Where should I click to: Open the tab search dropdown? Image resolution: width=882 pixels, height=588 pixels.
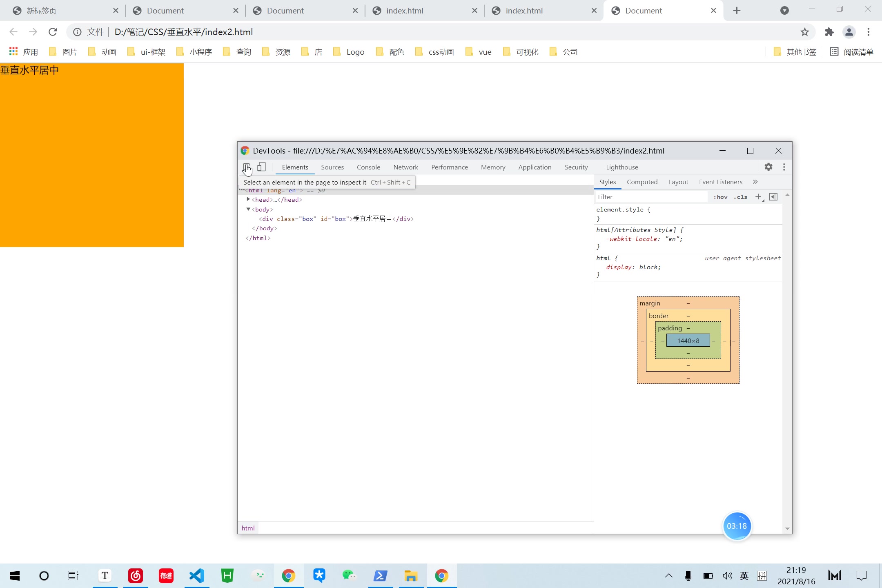784,11
